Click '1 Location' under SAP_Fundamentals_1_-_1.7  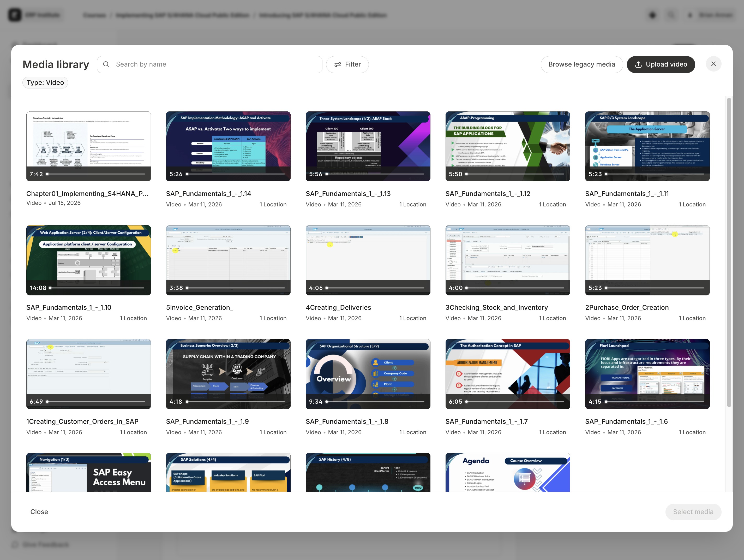pos(553,432)
